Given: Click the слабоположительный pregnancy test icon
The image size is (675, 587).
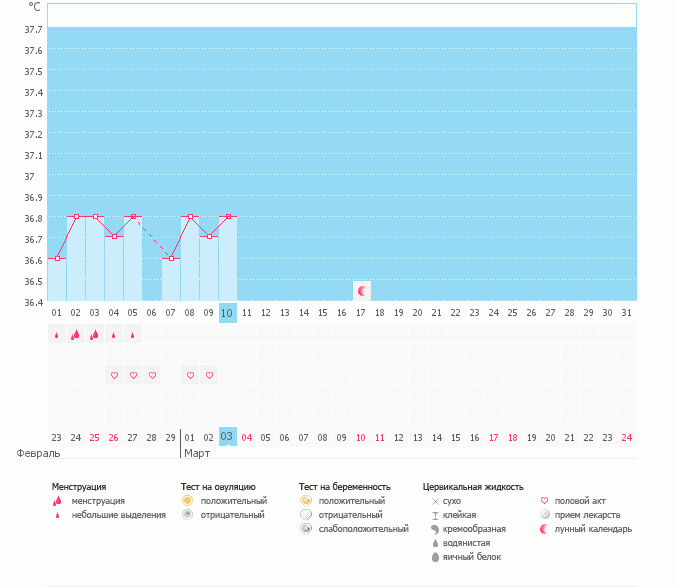Looking at the screenshot, I should click(x=306, y=528).
